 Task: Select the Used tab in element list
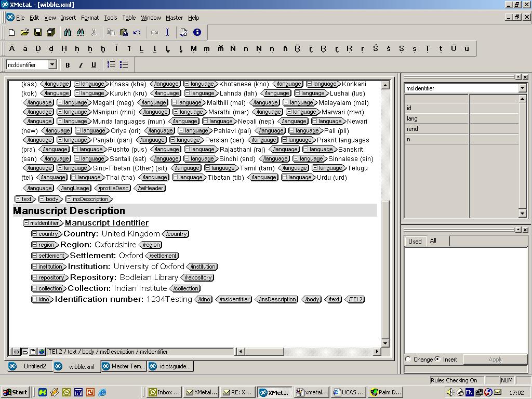(415, 241)
